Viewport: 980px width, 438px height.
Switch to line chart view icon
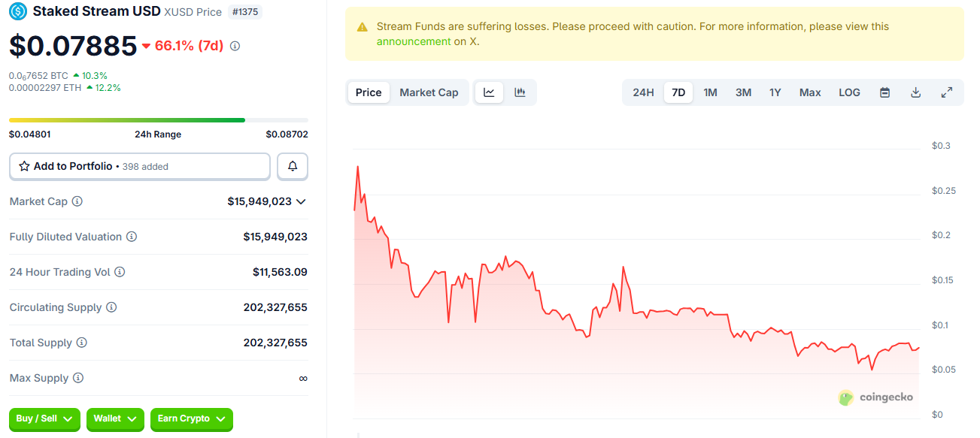click(489, 92)
